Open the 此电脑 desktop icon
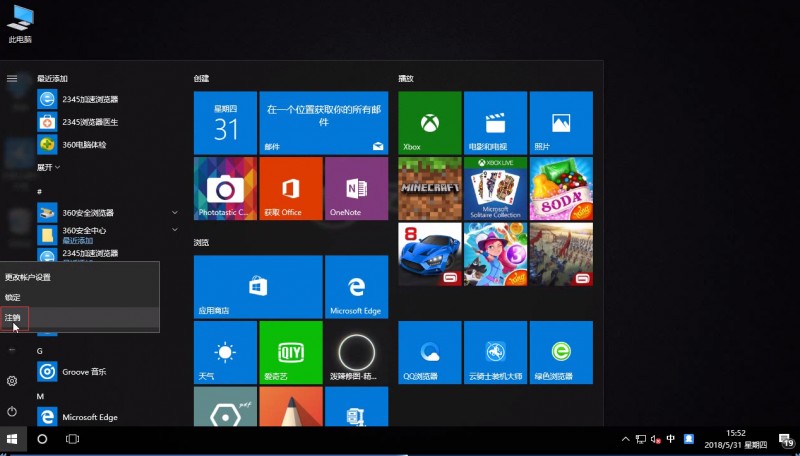Image resolution: width=800 pixels, height=456 pixels. (x=20, y=23)
